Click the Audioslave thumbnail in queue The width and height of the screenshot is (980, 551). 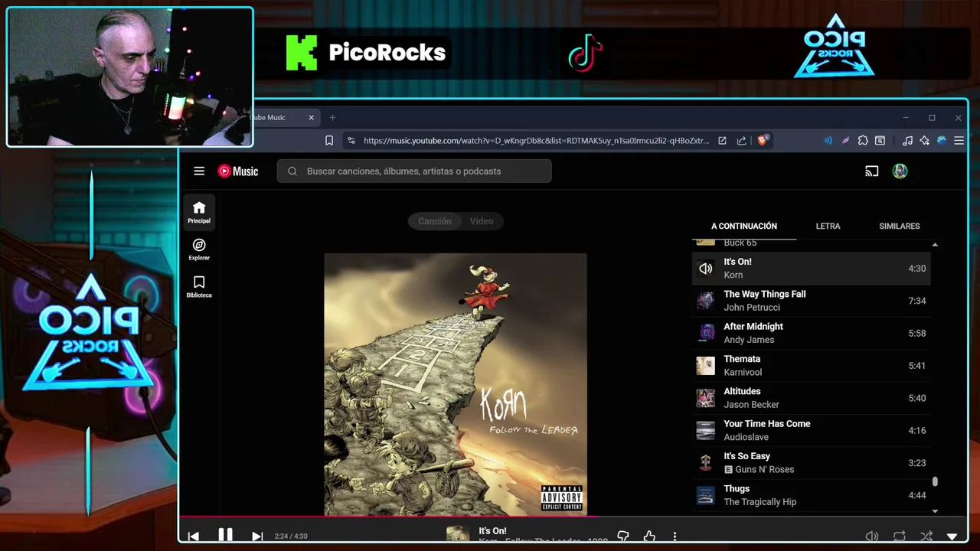pyautogui.click(x=705, y=430)
